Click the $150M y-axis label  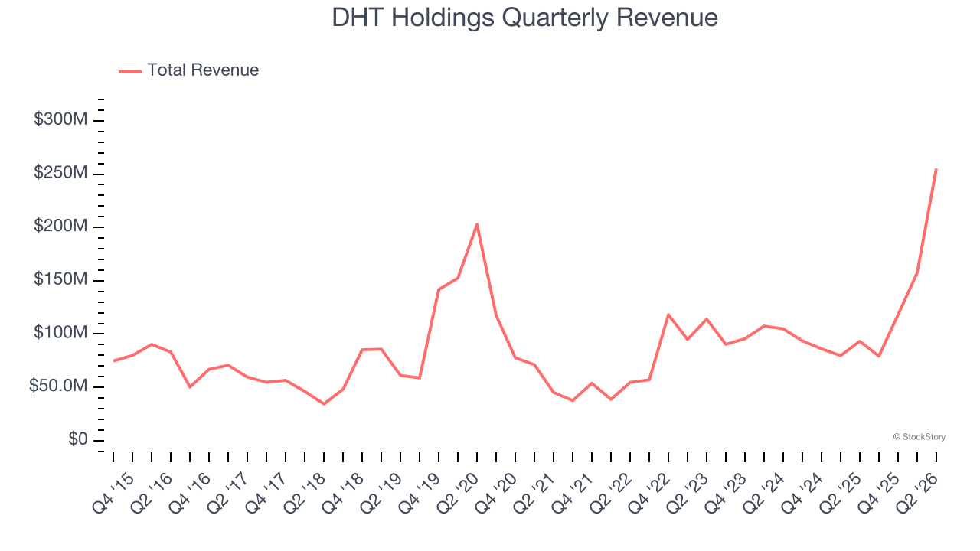pyautogui.click(x=61, y=280)
